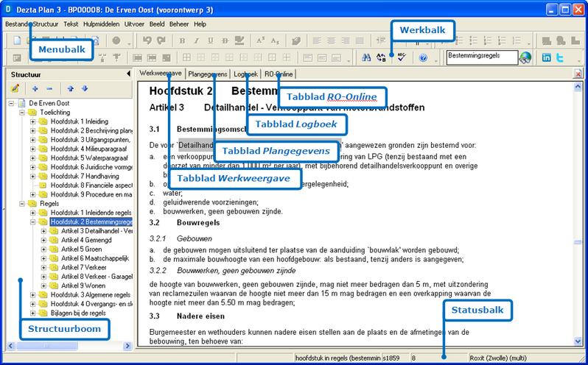
Task: Collapse the Toelichting folder
Action: coord(22,113)
